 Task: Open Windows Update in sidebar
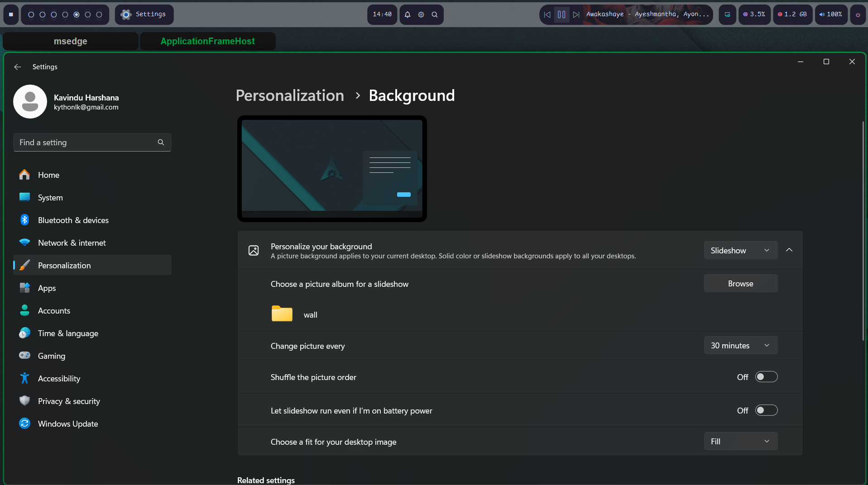pos(68,424)
